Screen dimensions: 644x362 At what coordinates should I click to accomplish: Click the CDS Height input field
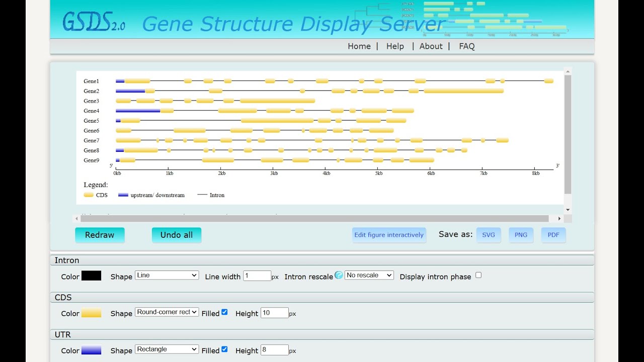(x=274, y=313)
